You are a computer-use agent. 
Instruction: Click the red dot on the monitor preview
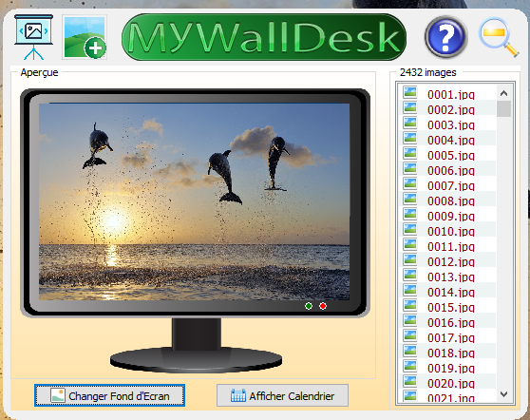pyautogui.click(x=323, y=306)
